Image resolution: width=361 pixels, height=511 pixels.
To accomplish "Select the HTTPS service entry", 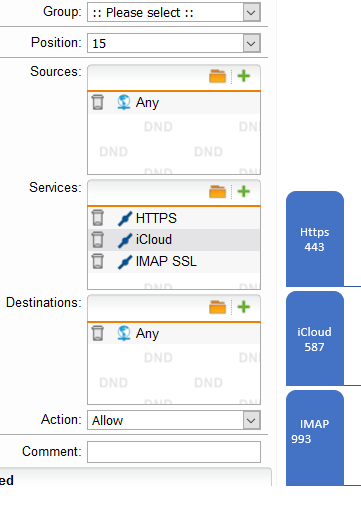I will tap(174, 218).
